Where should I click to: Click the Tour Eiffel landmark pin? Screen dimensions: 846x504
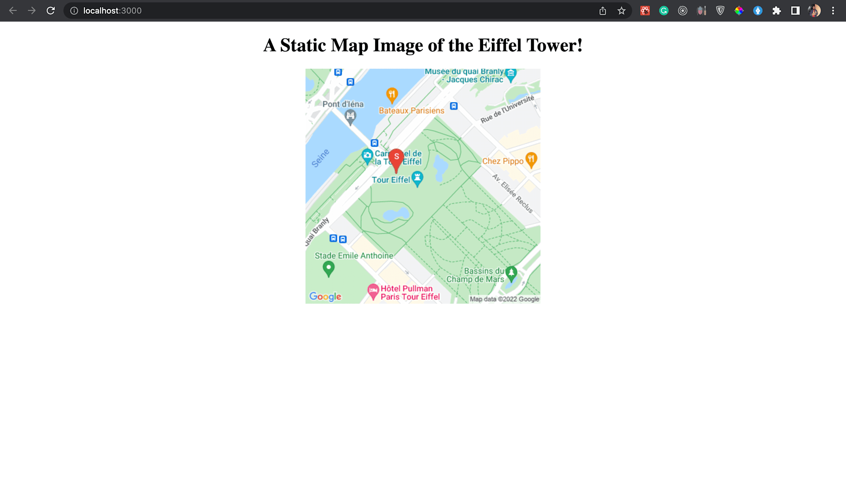point(417,178)
